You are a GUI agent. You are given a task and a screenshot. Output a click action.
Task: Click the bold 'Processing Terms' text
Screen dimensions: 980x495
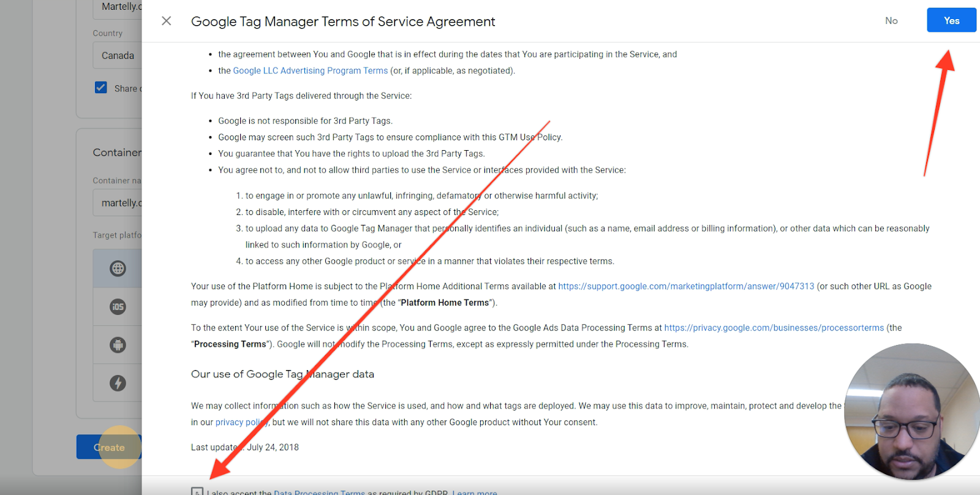tap(230, 344)
